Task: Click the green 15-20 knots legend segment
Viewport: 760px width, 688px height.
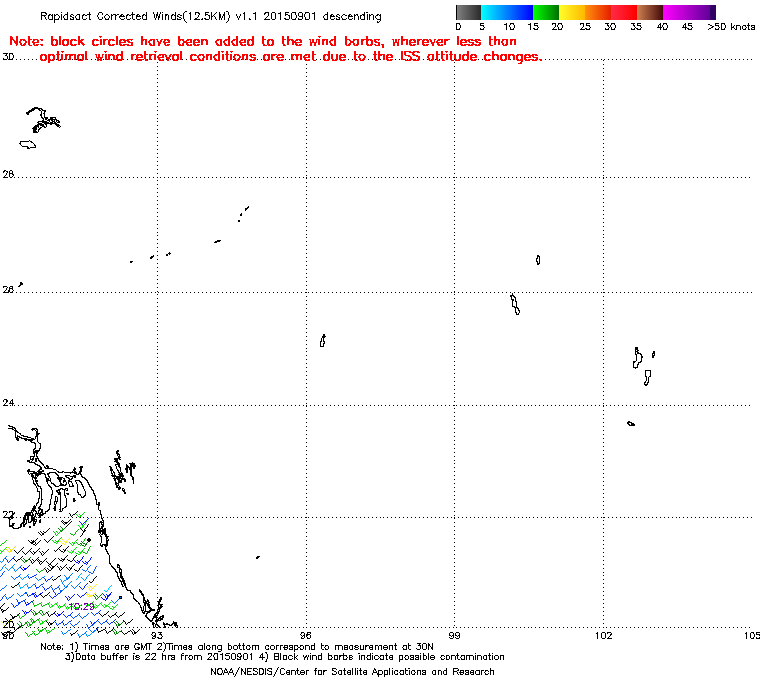Action: (x=546, y=12)
